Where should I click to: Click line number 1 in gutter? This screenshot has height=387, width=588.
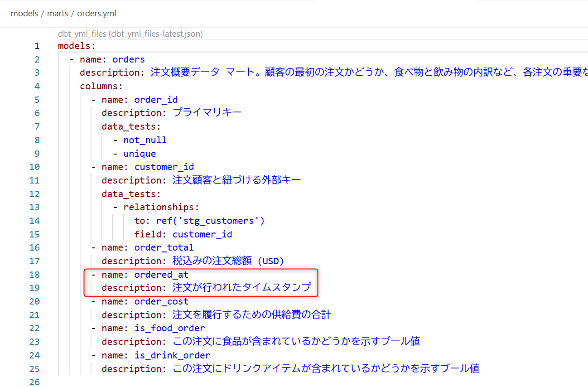(x=37, y=46)
